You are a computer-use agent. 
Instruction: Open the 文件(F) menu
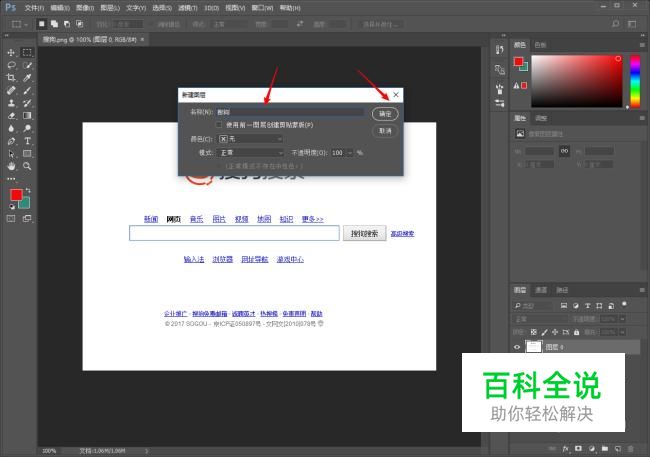34,8
